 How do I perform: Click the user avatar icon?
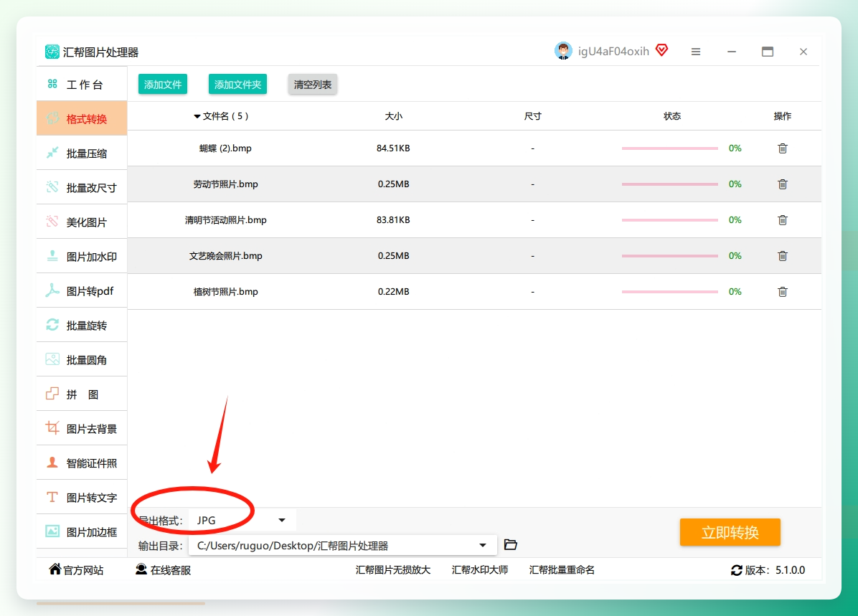point(563,51)
